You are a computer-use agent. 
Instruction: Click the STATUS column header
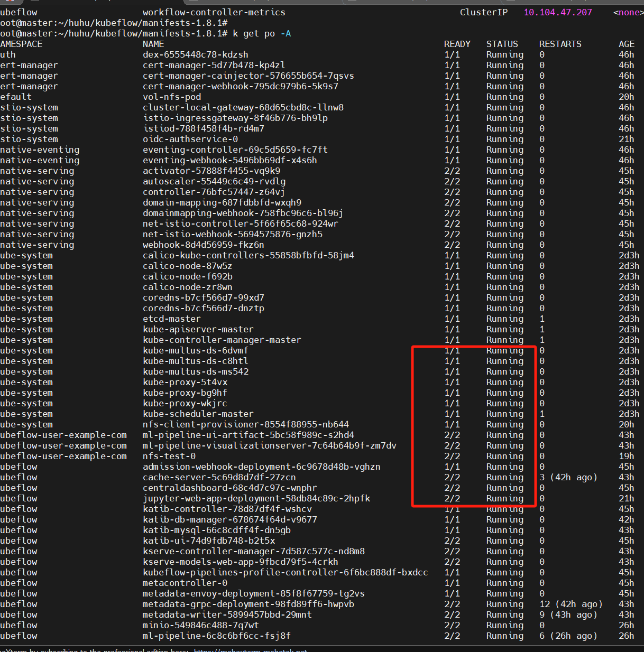(x=502, y=44)
